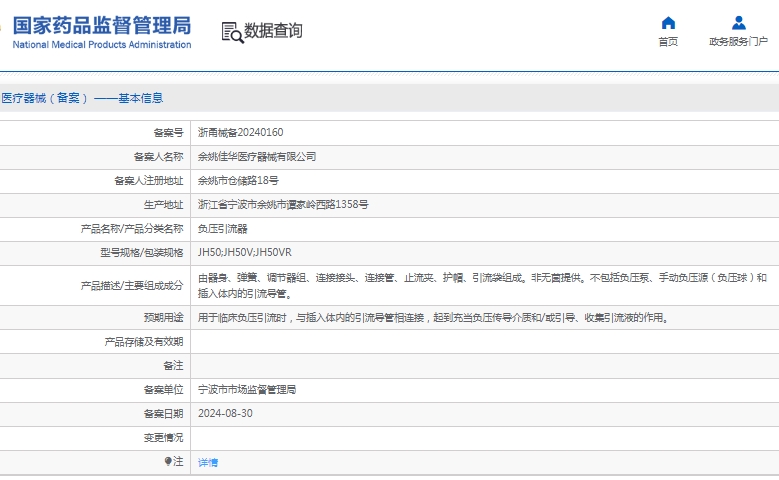Select product name 负压引流器
This screenshot has height=480, width=779.
point(223,229)
